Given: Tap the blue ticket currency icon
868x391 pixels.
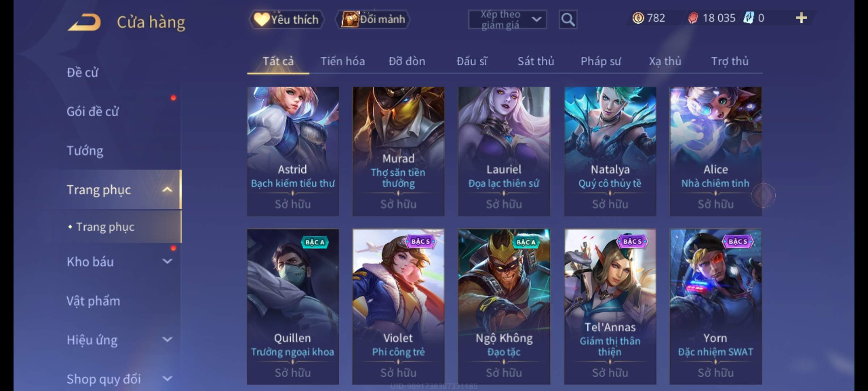Looking at the screenshot, I should (748, 18).
